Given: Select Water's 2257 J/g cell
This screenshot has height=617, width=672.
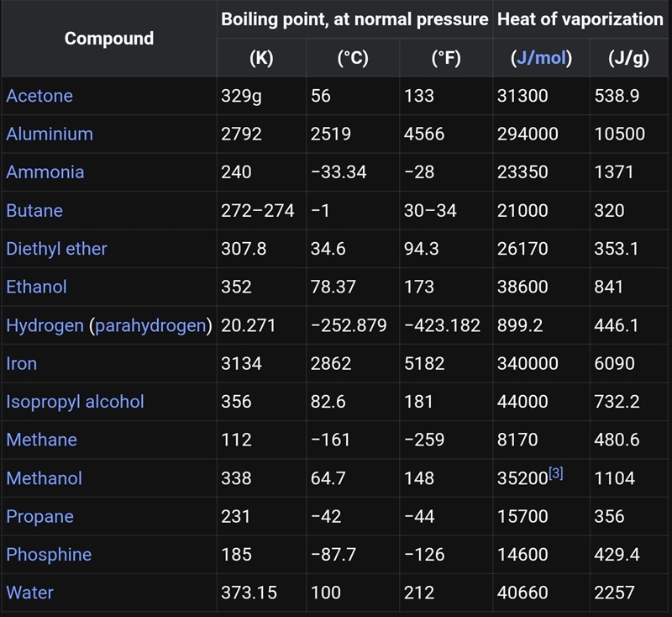Looking at the screenshot, I should (614, 593).
